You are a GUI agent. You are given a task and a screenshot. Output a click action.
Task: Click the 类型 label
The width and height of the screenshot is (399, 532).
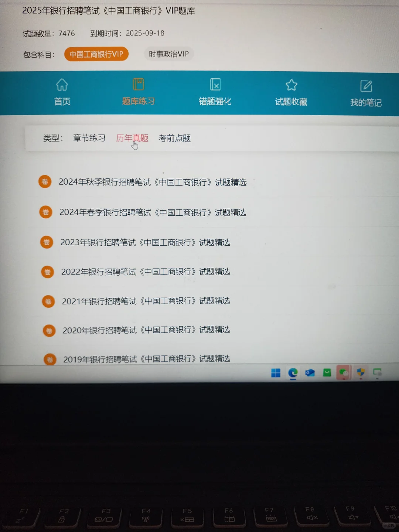[53, 138]
